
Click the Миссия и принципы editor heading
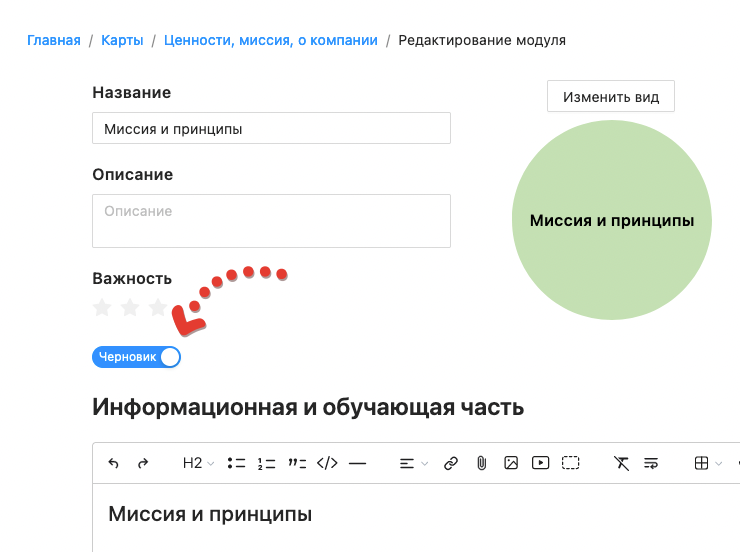coord(210,514)
